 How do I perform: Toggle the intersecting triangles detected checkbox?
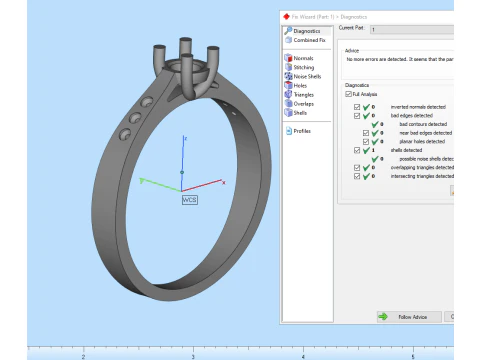coord(357,176)
